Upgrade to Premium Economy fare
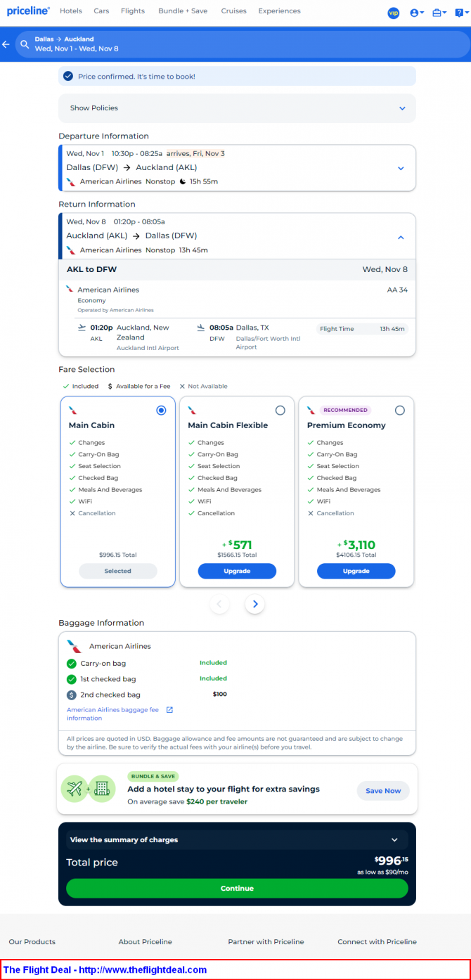Image resolution: width=471 pixels, height=980 pixels. pyautogui.click(x=356, y=572)
